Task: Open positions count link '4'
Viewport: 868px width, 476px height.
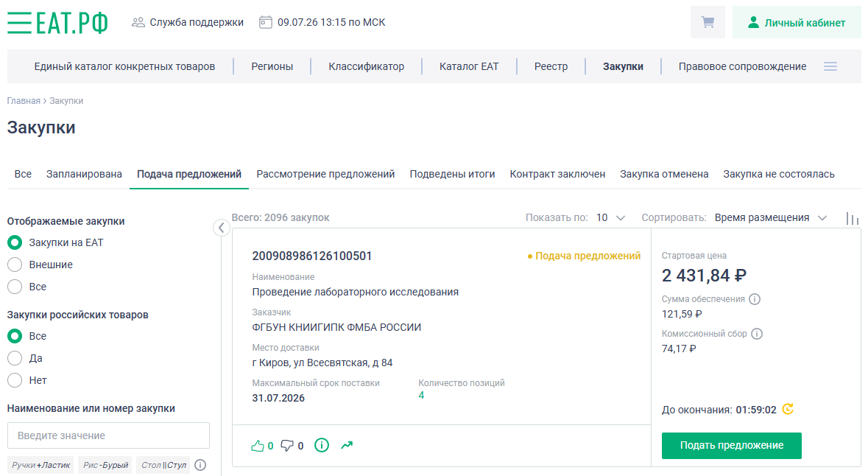Action: tap(421, 396)
